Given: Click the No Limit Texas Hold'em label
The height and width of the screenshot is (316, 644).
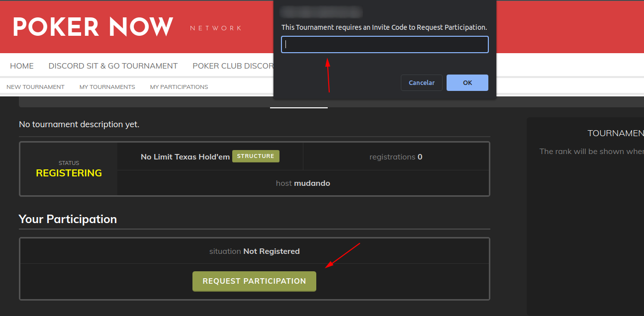Looking at the screenshot, I should pos(185,157).
